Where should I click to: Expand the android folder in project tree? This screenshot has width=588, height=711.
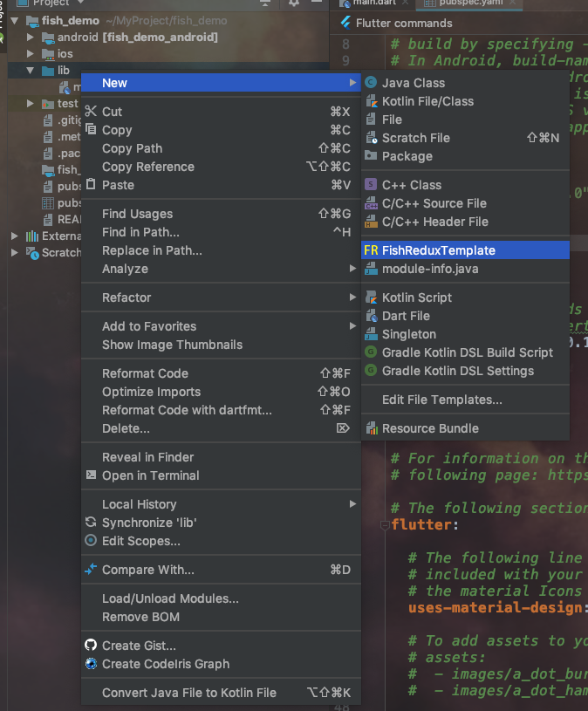coord(31,38)
